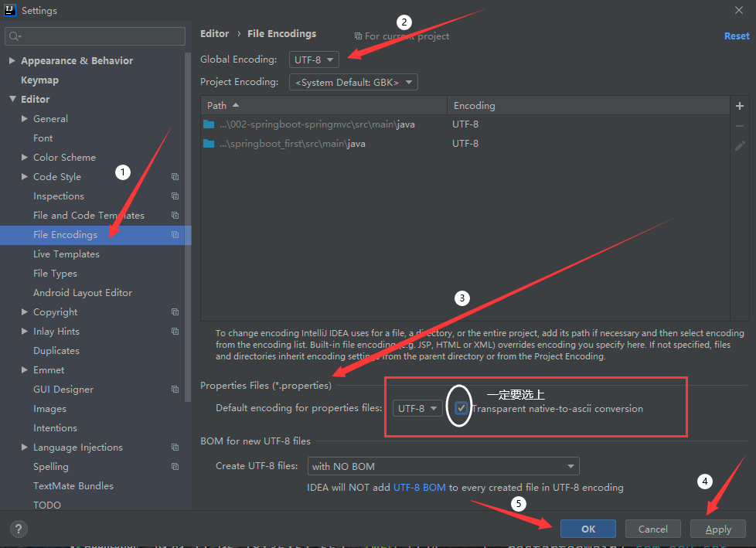Viewport: 756px width, 548px height.
Task: Click the add path plus icon
Action: [740, 106]
